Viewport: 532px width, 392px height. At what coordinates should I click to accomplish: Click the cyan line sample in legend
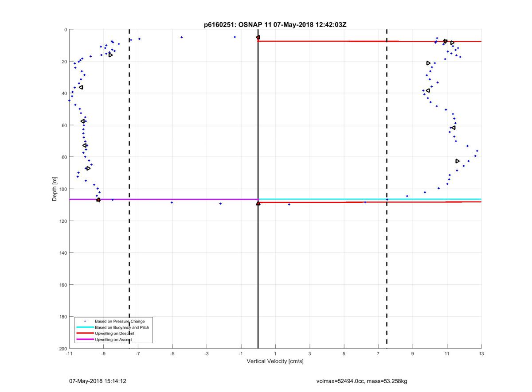pyautogui.click(x=85, y=327)
